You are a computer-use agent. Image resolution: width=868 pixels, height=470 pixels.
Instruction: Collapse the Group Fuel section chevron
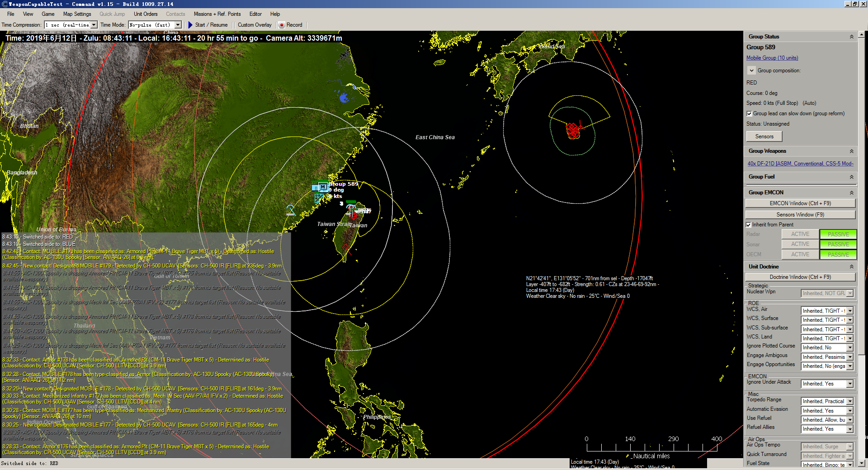(x=851, y=177)
